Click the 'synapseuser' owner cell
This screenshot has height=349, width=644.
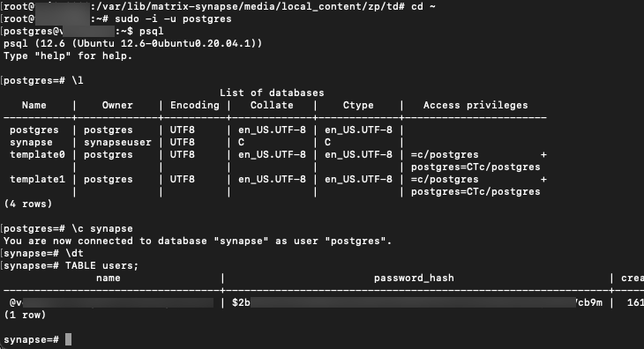(117, 142)
